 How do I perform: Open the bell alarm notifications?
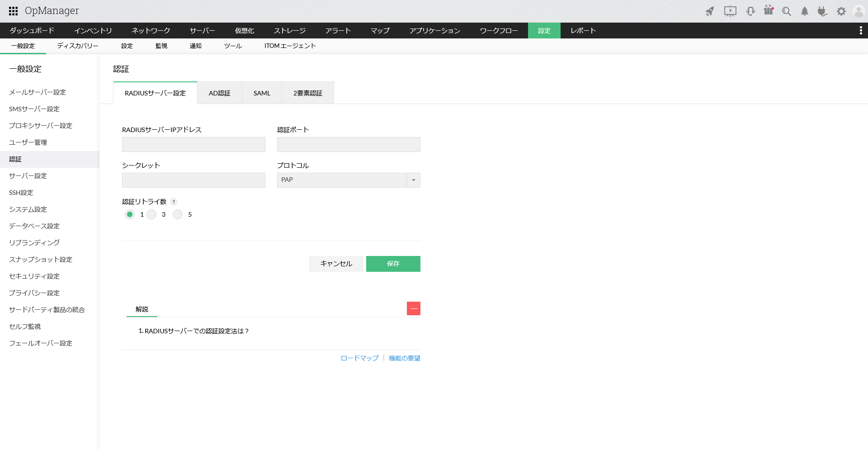[x=805, y=11]
